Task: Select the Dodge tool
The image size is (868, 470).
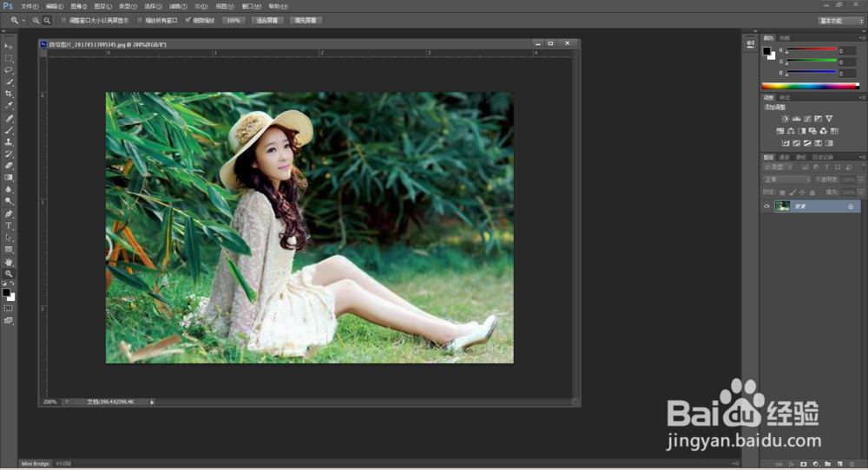Action: 9,201
